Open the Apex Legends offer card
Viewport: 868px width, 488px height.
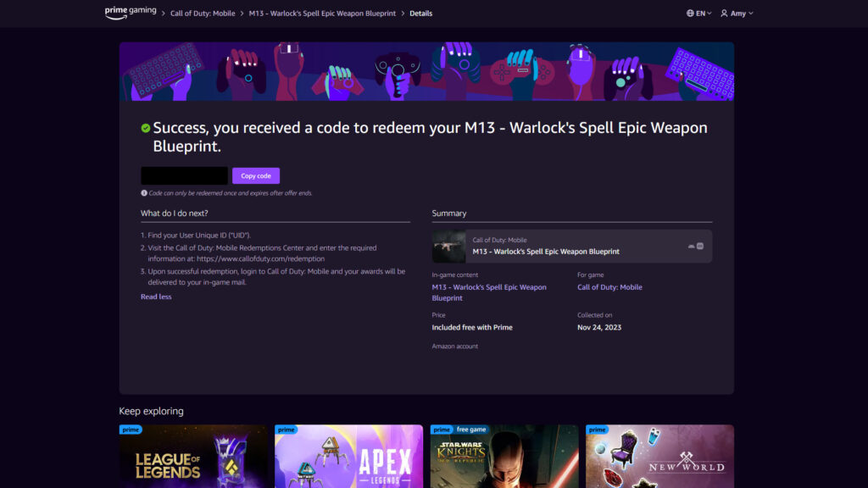(348, 456)
